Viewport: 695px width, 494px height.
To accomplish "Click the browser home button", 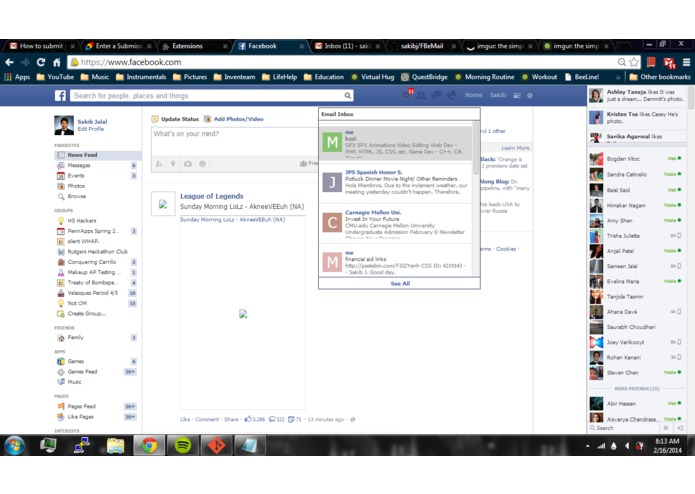I will tap(56, 62).
